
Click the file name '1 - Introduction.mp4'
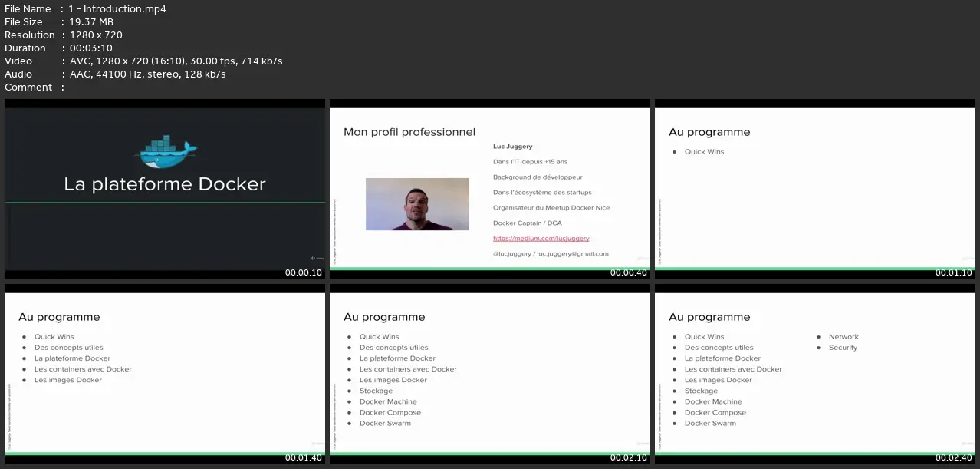click(x=117, y=9)
